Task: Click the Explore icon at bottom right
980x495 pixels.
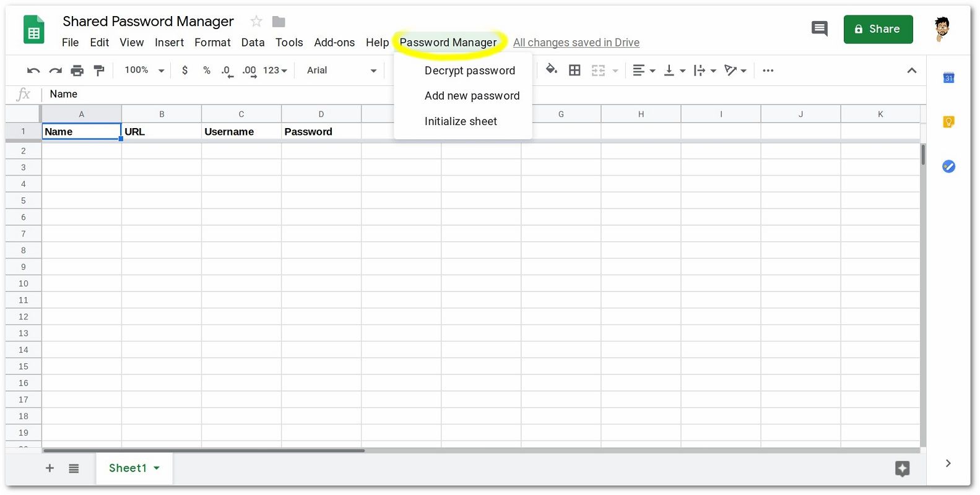Action: tap(902, 468)
